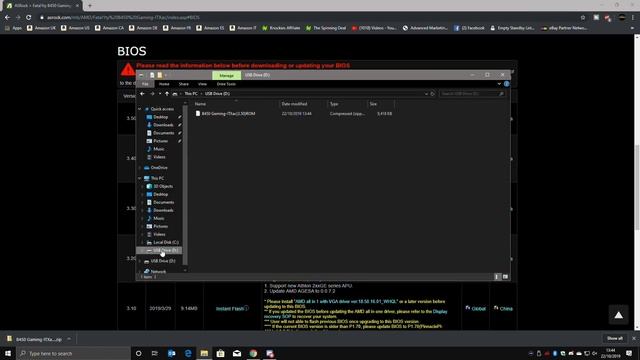Click the Chrome address bar URL
Viewport: 640px width, 360px height.
pyautogui.click(x=123, y=18)
